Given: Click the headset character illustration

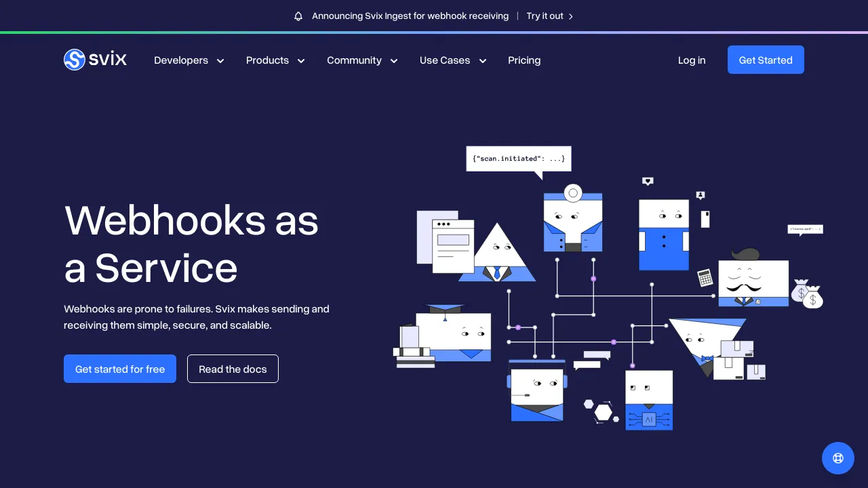Looking at the screenshot, I should tap(537, 391).
